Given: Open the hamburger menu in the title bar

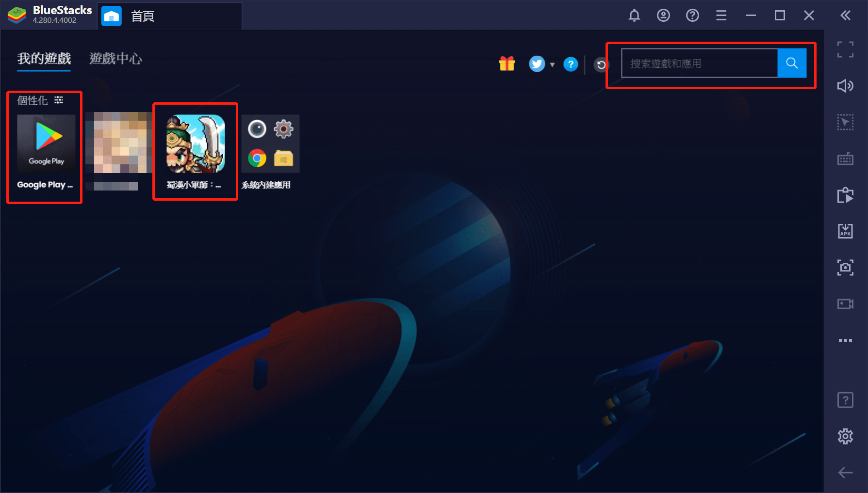Looking at the screenshot, I should (721, 16).
